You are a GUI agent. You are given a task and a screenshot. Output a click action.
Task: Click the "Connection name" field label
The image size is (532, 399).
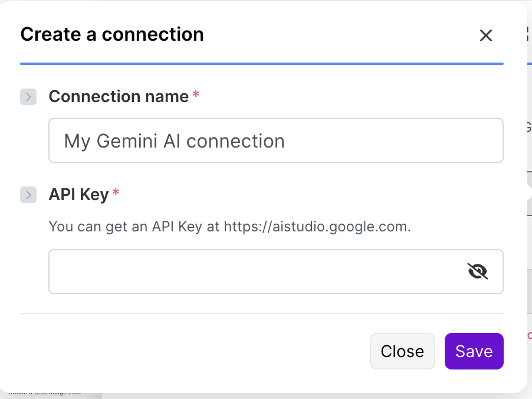tap(119, 96)
